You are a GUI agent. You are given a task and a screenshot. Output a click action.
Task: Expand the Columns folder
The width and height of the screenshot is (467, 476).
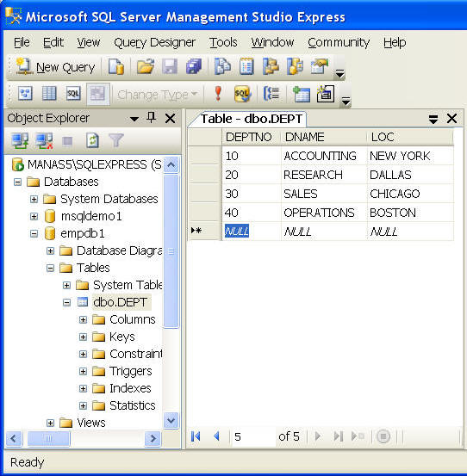[x=83, y=319]
